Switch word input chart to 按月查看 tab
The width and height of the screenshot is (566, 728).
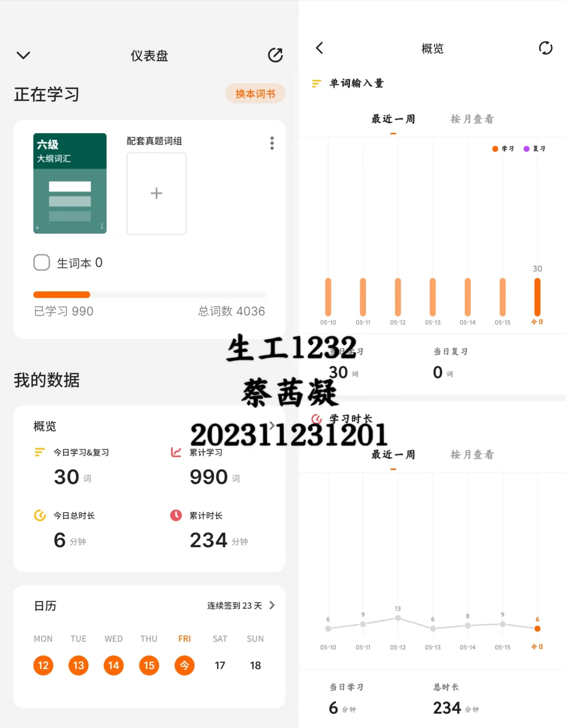point(472,119)
